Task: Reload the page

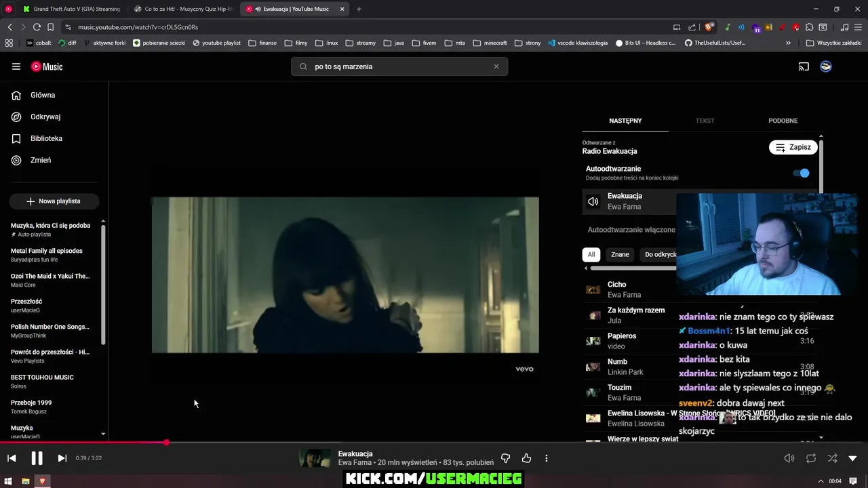Action: pos(37,27)
